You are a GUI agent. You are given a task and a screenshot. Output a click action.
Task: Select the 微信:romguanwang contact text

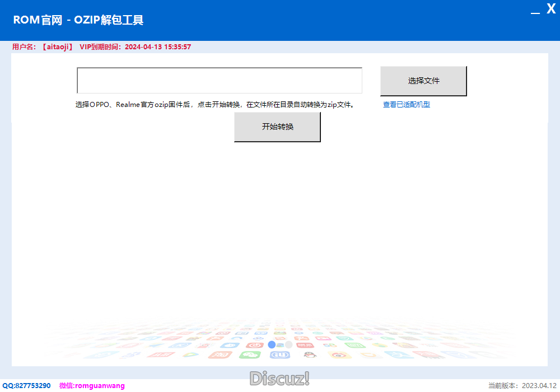(x=92, y=386)
